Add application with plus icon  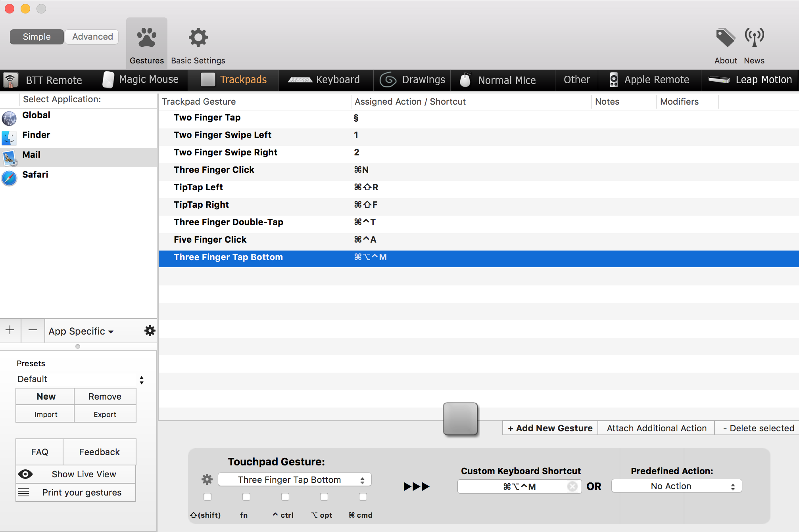point(10,330)
